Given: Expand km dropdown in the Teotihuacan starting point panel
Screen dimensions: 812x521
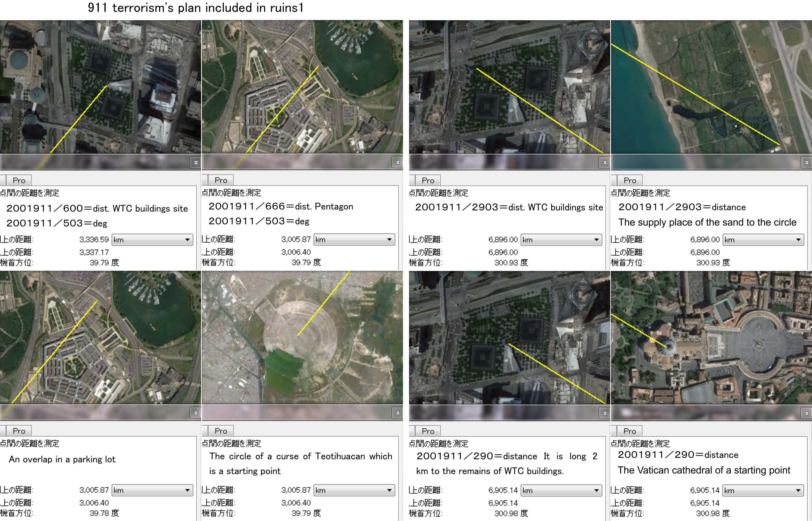Looking at the screenshot, I should coord(354,490).
